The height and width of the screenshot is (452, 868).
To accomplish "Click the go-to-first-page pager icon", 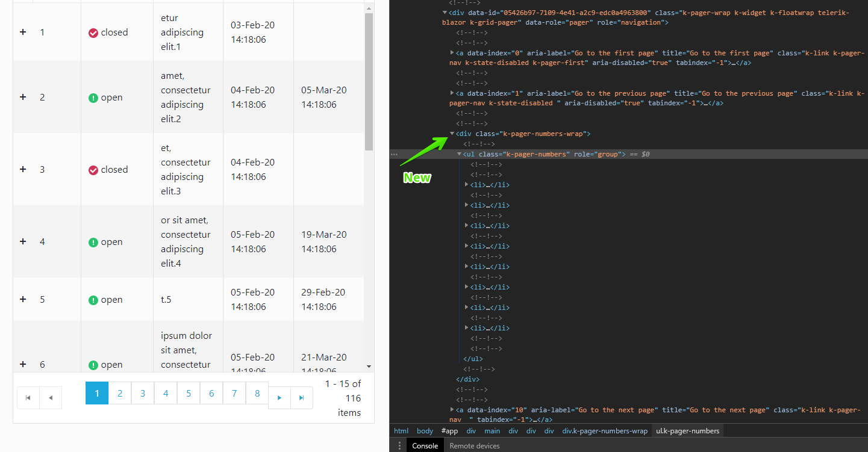I will pyautogui.click(x=28, y=397).
